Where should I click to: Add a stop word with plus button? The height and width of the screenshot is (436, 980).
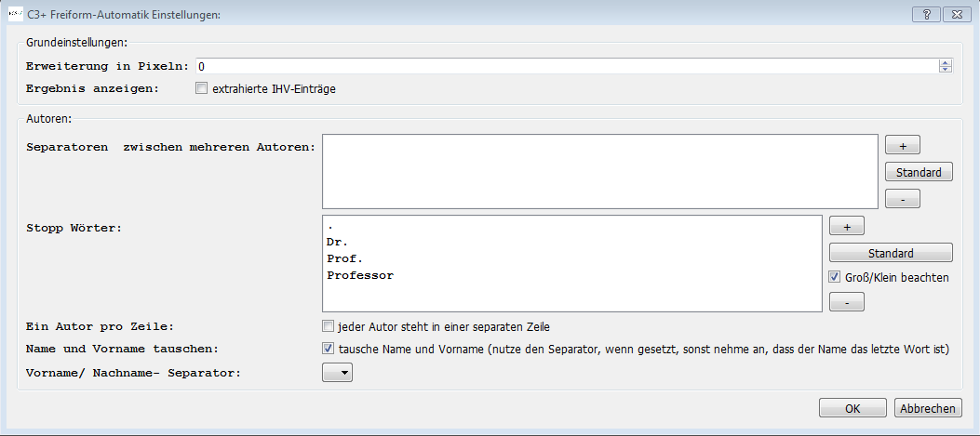pyautogui.click(x=847, y=226)
